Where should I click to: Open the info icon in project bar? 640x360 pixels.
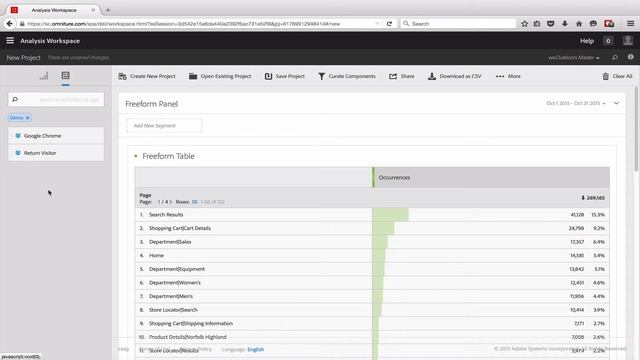tap(631, 57)
